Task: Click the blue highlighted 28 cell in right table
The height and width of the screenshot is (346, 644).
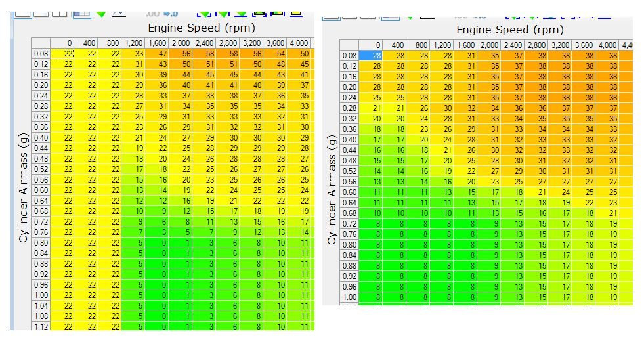Action: tap(370, 55)
